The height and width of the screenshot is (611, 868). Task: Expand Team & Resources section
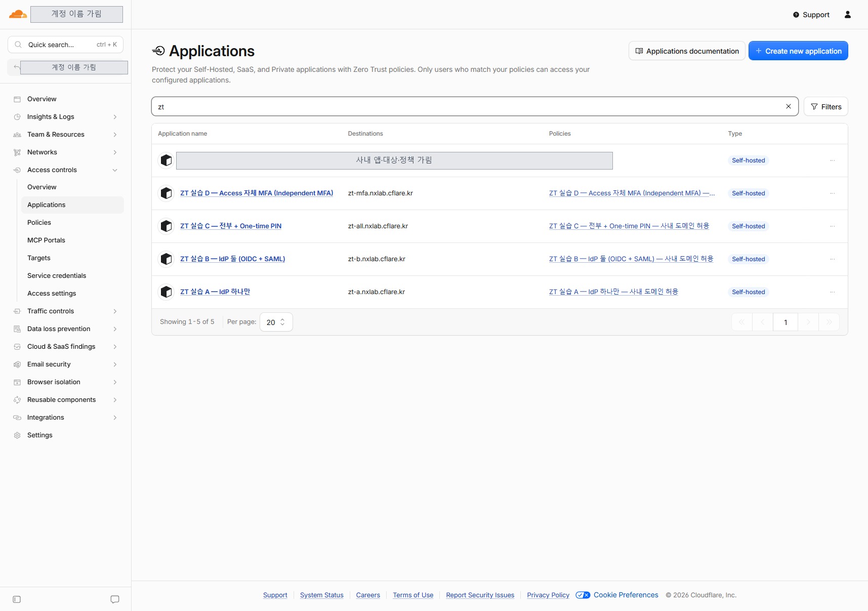(66, 135)
